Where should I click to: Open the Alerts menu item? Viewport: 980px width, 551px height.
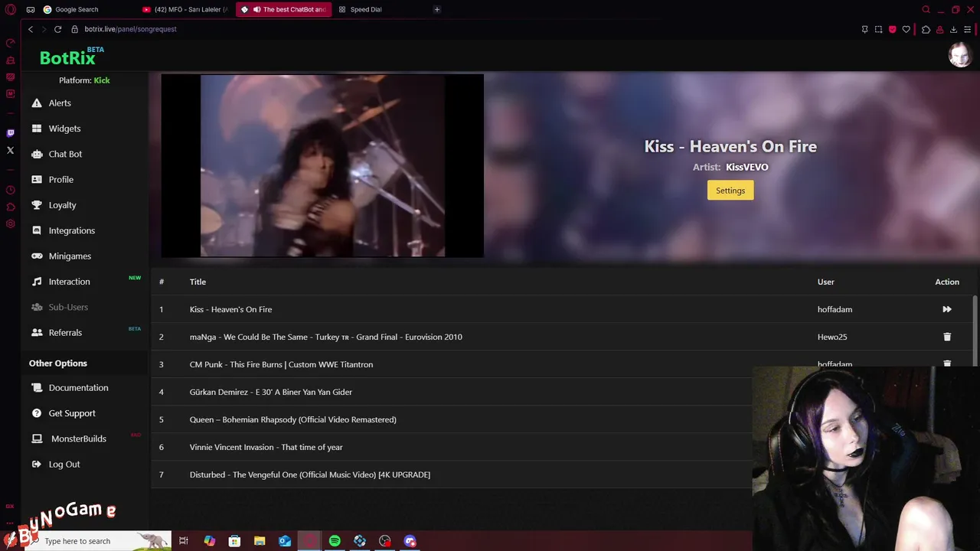60,103
